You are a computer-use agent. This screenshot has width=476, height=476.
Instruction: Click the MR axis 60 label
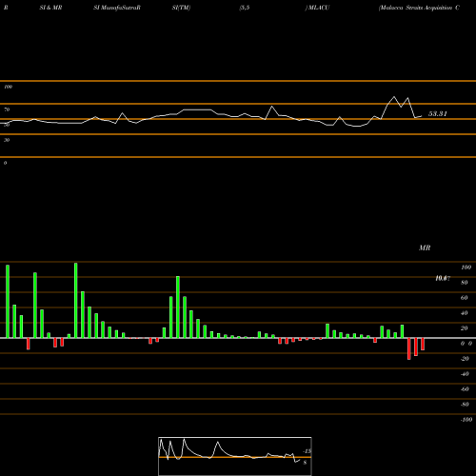465,298
